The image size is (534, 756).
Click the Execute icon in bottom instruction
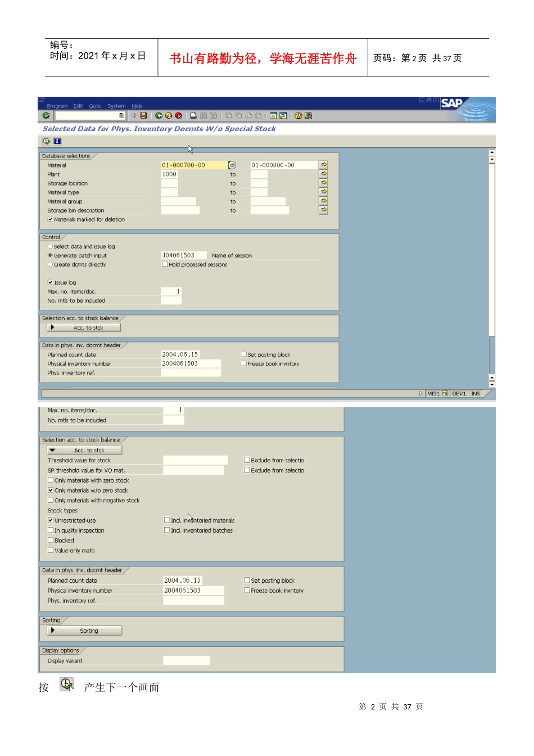[67, 685]
